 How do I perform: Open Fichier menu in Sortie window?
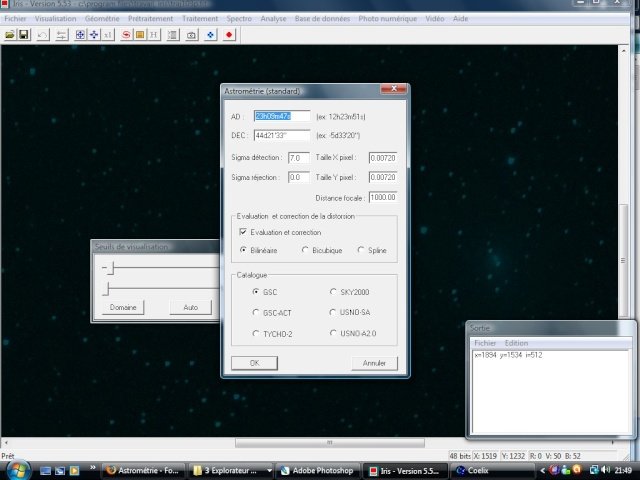pos(485,343)
